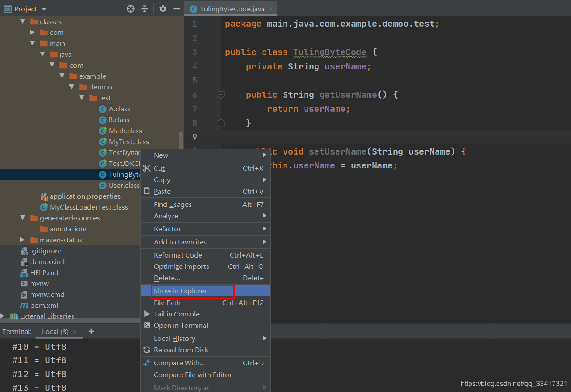Choose Open in Terminal
The width and height of the screenshot is (571, 392).
(205, 325)
